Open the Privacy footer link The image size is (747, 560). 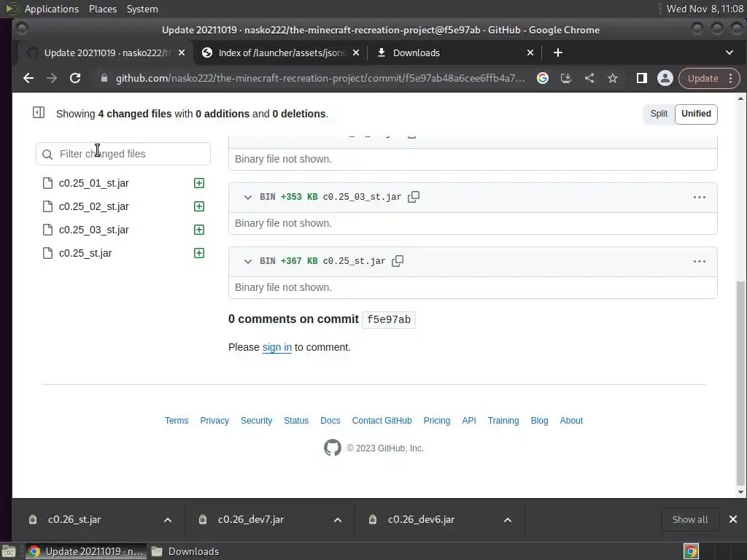pos(214,421)
